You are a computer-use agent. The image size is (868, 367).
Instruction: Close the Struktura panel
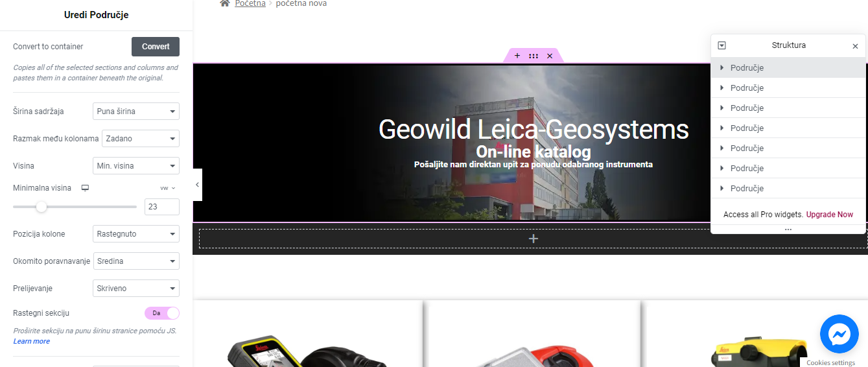point(855,46)
